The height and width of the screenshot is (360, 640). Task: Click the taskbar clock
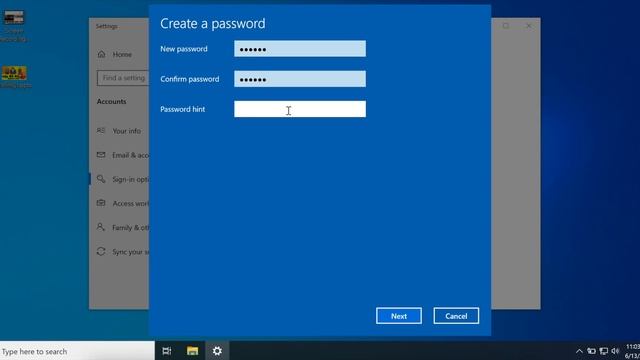(x=632, y=351)
